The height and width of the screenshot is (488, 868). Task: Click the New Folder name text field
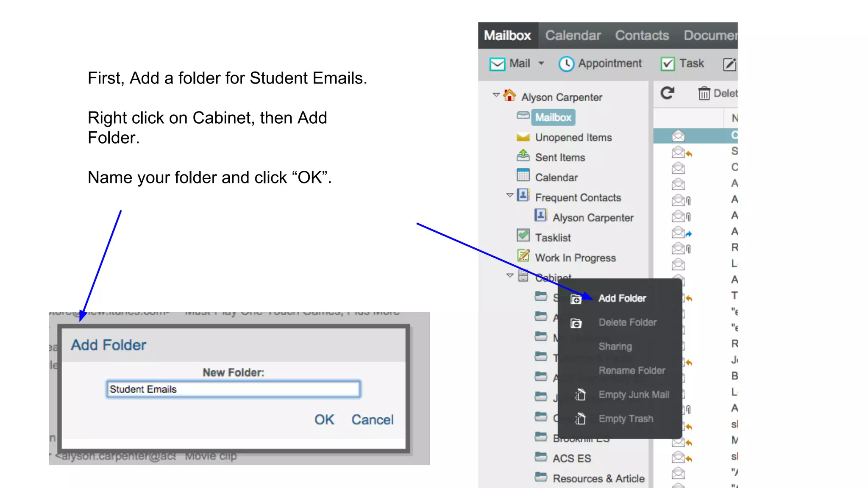point(233,389)
